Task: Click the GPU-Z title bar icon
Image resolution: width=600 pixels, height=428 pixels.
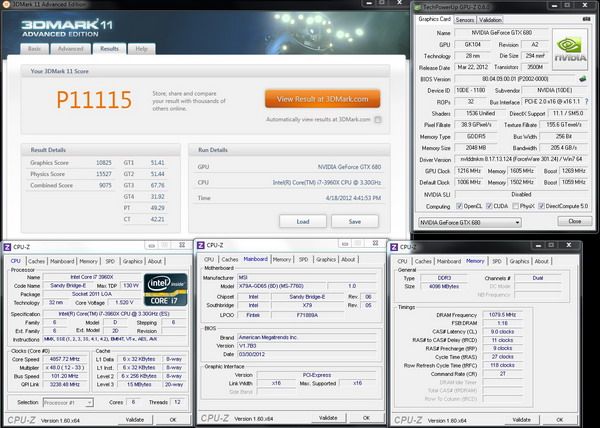Action: (417, 7)
